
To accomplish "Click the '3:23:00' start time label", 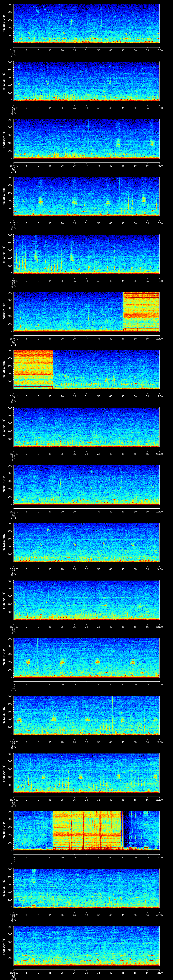I will tap(14, 569).
